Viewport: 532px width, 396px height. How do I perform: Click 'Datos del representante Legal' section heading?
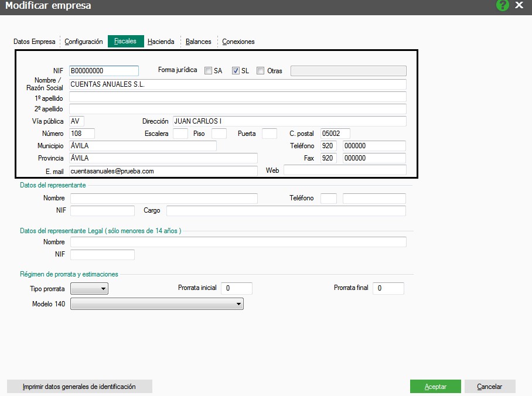(x=100, y=231)
